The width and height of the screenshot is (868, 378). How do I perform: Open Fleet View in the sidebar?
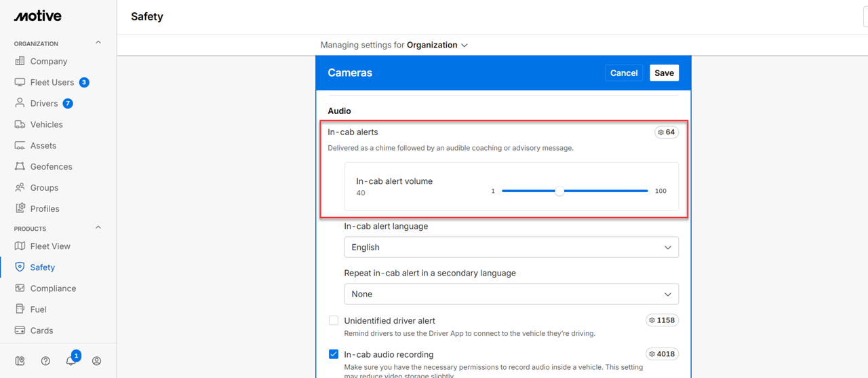[50, 246]
